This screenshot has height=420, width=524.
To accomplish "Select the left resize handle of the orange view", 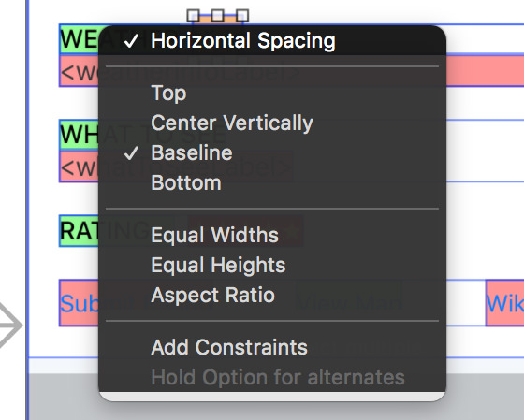I will (x=193, y=15).
